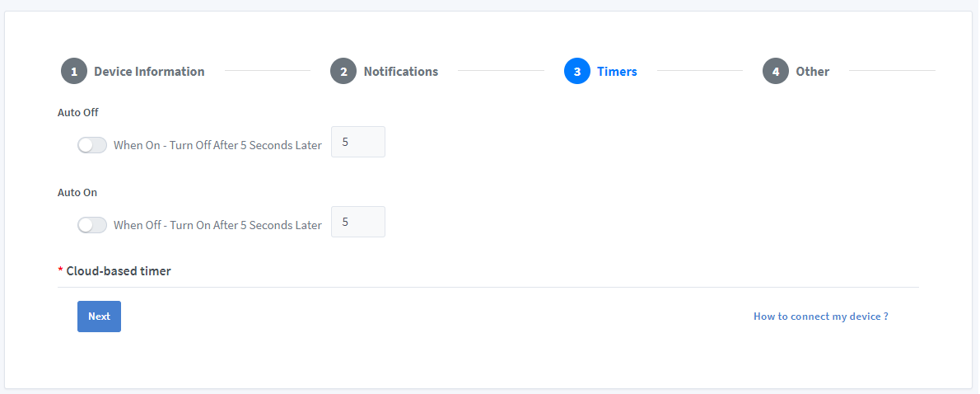The height and width of the screenshot is (394, 980).
Task: Click the Auto On section heading
Action: (77, 193)
